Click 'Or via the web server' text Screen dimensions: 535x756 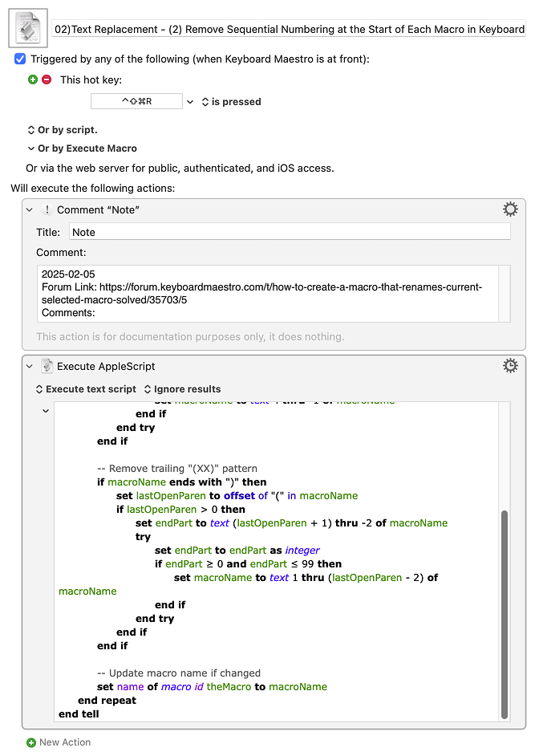coord(180,169)
